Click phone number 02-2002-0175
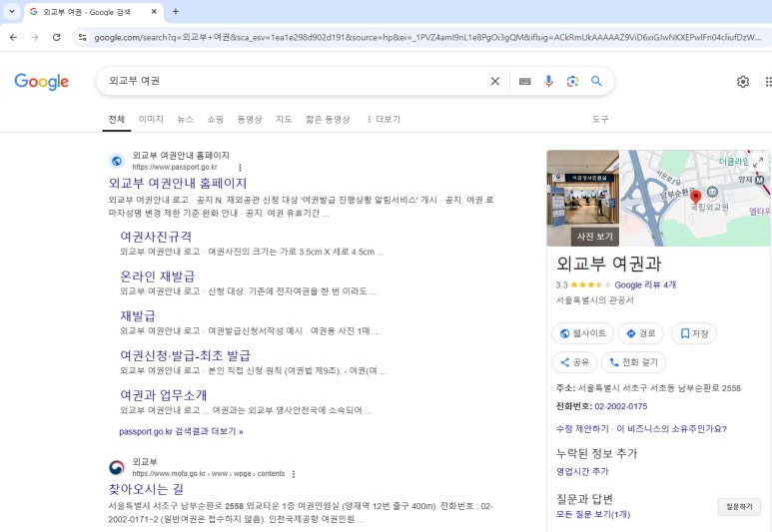This screenshot has height=532, width=772. click(621, 406)
